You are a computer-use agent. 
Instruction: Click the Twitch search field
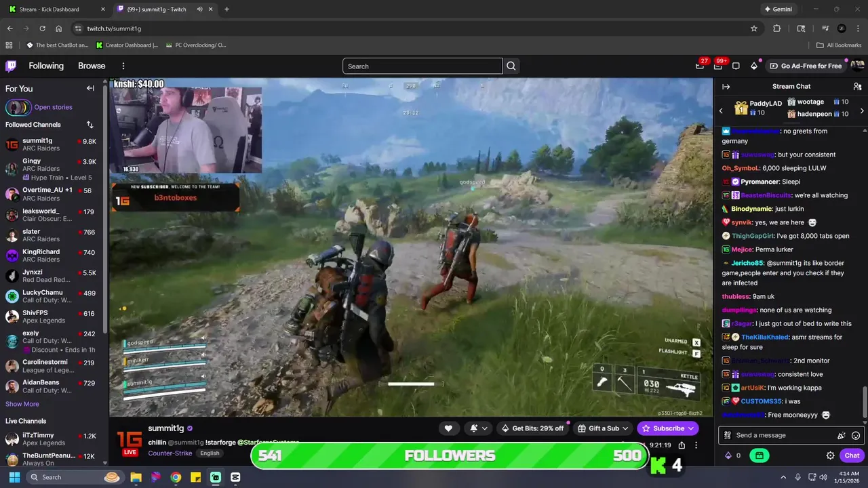tap(422, 66)
